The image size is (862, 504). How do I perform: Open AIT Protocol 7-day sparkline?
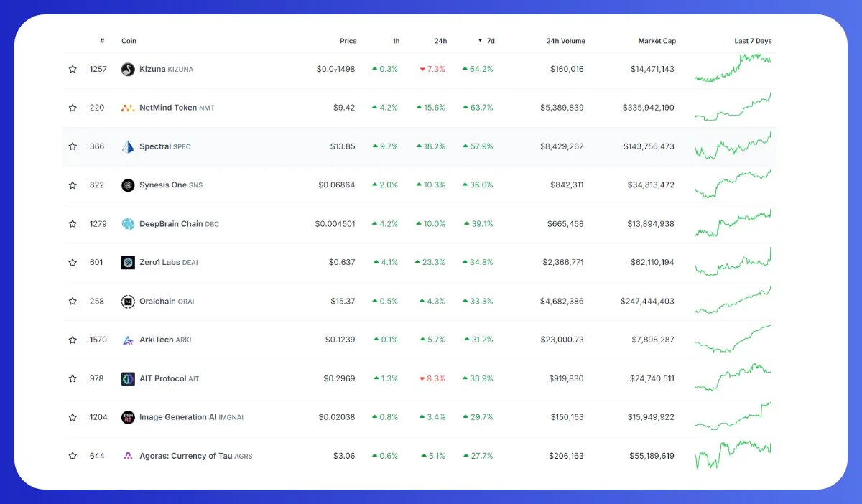(733, 378)
